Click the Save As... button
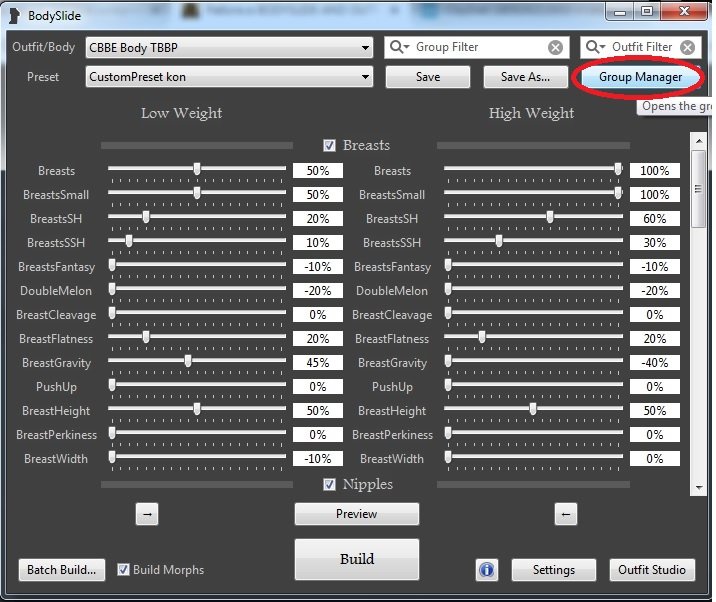Screen dimensions: 716x602 pyautogui.click(x=525, y=77)
